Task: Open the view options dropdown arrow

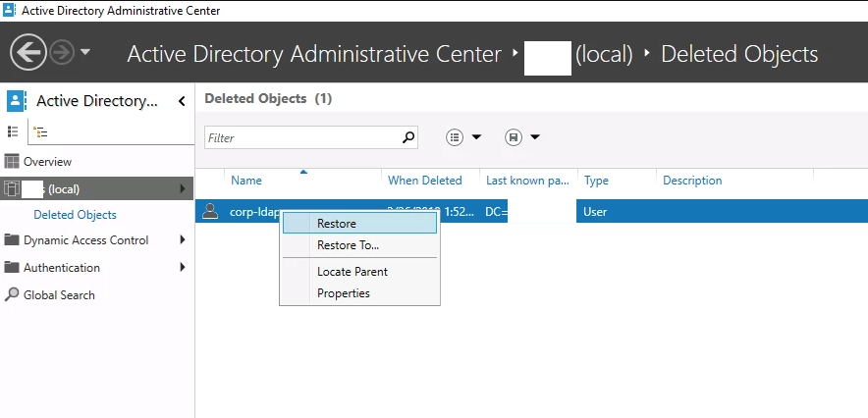Action: (476, 137)
